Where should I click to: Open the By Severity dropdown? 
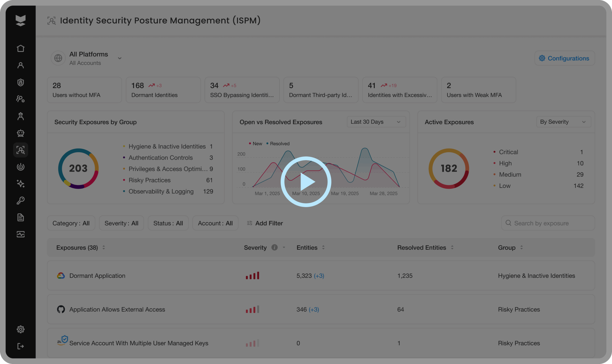563,122
